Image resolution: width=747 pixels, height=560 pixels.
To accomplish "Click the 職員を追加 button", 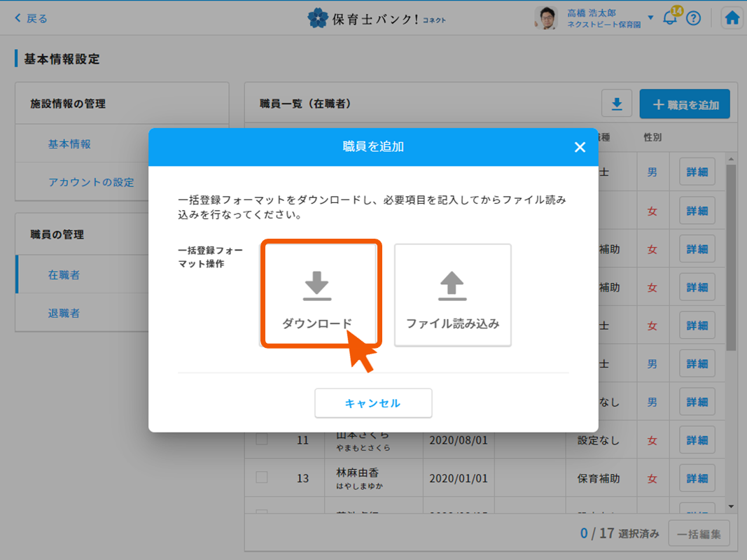I will point(685,104).
